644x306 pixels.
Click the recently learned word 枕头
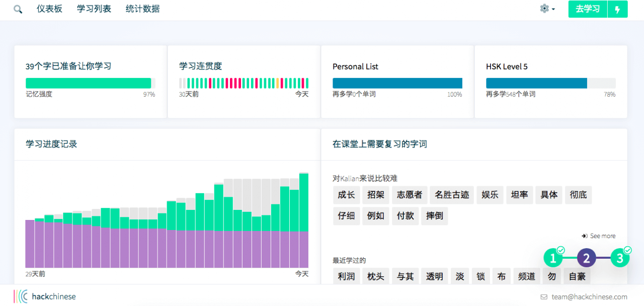coord(376,276)
